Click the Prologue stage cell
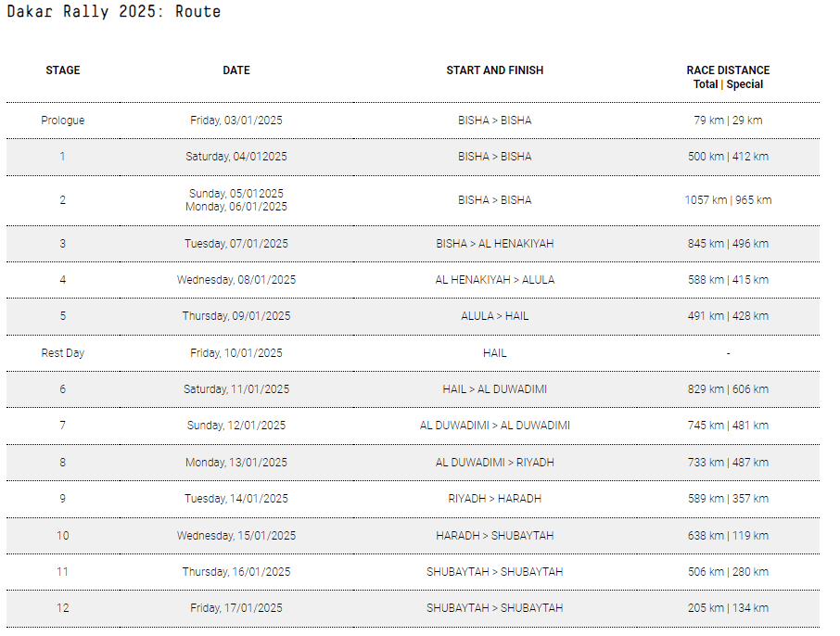The image size is (840, 636). (x=63, y=120)
